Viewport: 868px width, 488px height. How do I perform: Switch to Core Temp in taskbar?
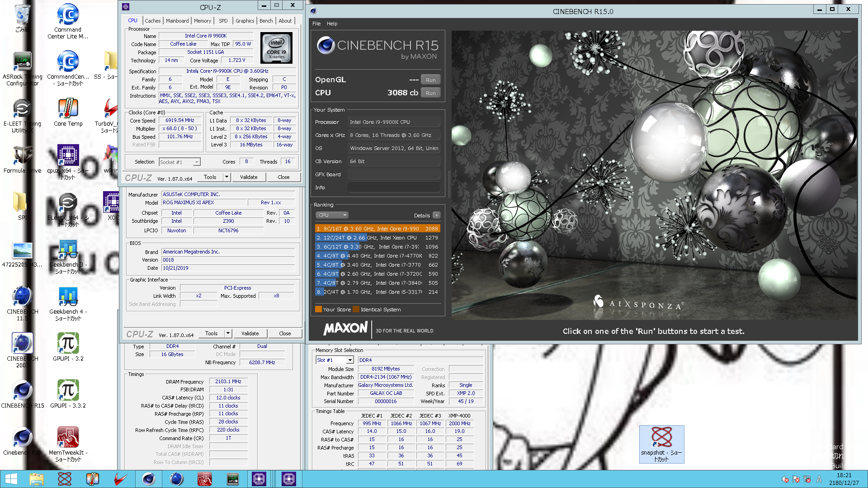click(92, 479)
